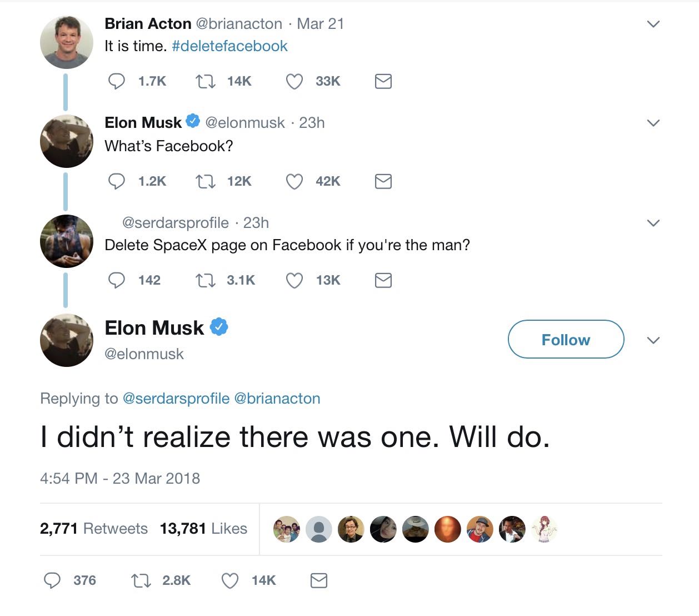Open Brian Acton's profile picture
The width and height of the screenshot is (699, 616).
[67, 42]
